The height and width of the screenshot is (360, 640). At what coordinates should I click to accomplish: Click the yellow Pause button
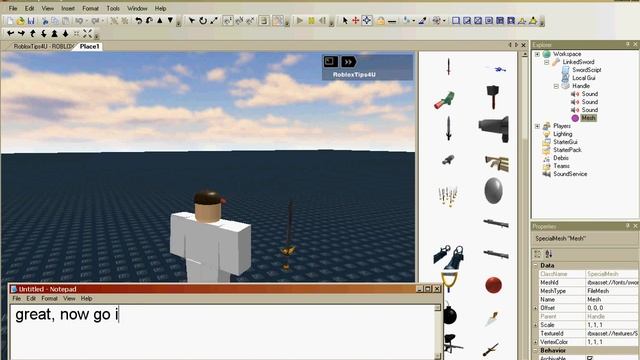point(311,20)
